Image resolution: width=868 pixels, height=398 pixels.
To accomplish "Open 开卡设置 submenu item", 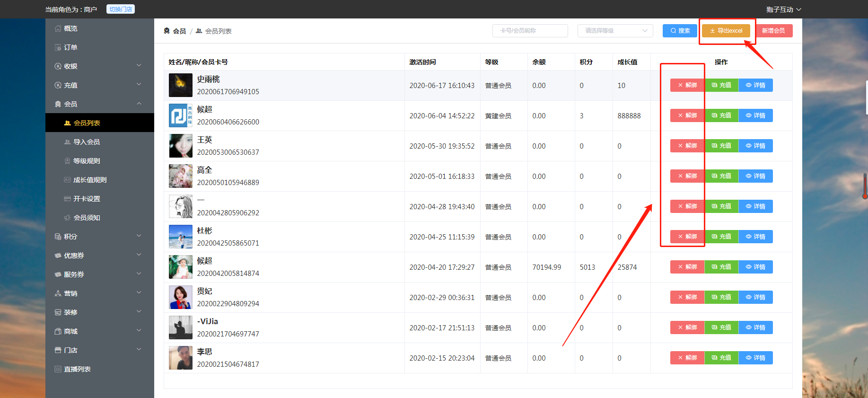I will 100,199.
